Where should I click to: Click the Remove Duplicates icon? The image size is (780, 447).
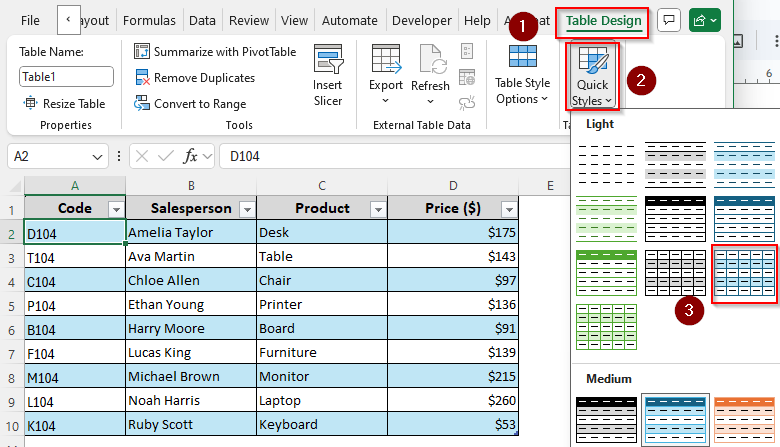coord(143,78)
